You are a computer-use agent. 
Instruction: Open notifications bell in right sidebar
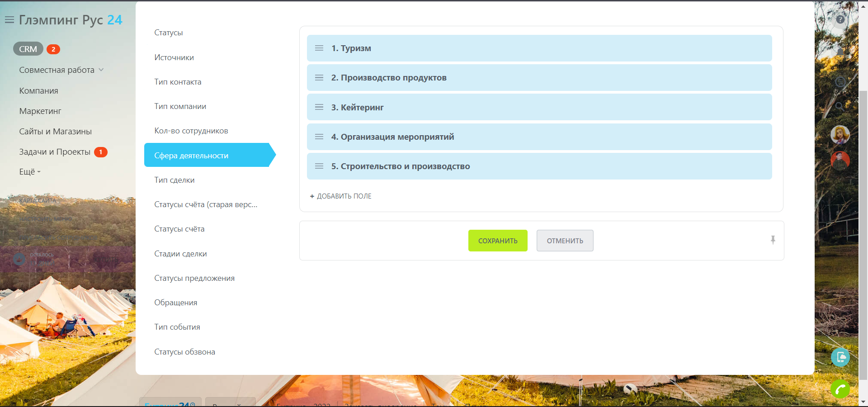pos(840,52)
